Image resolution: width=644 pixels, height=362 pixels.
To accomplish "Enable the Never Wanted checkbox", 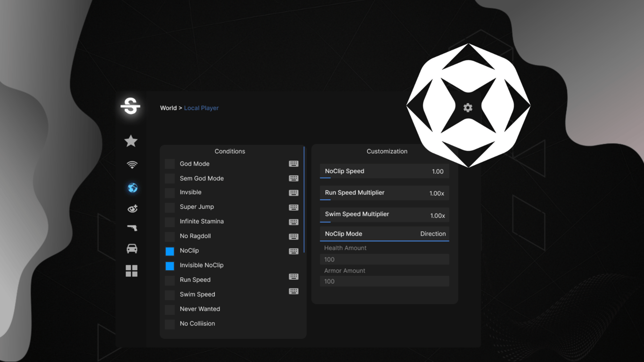I will point(170,310).
